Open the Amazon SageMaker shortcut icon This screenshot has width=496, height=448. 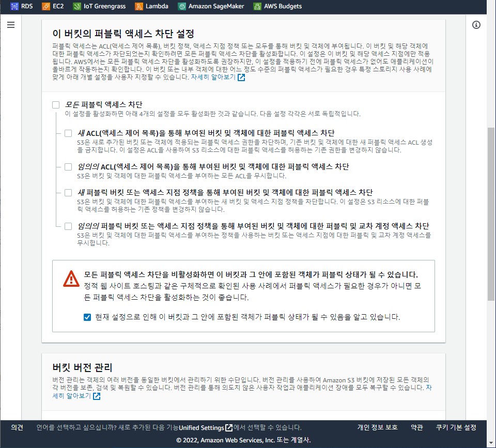[181, 6]
